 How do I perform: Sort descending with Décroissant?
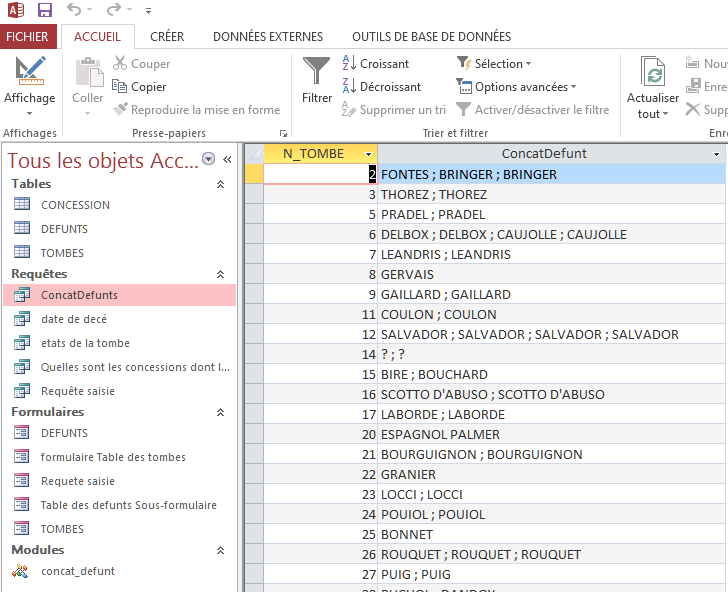(x=382, y=87)
